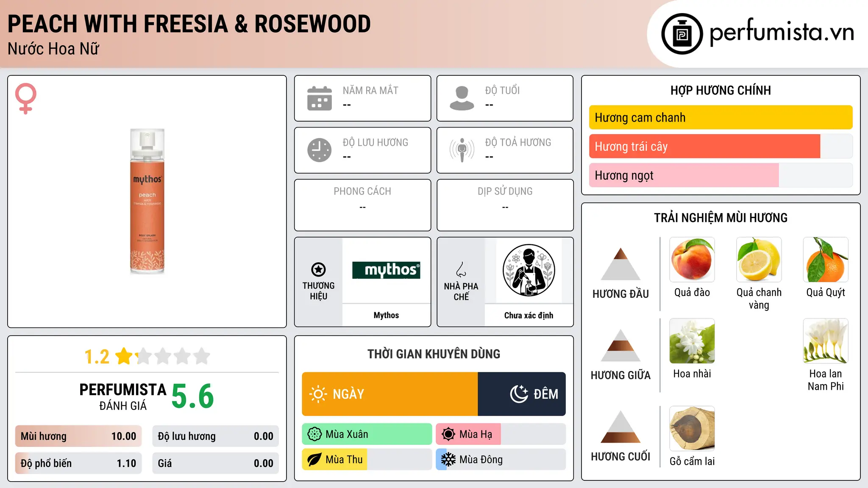Click the Độ phổ biến 1.10 score bar
Viewport: 868px width, 488px height.
[x=78, y=463]
